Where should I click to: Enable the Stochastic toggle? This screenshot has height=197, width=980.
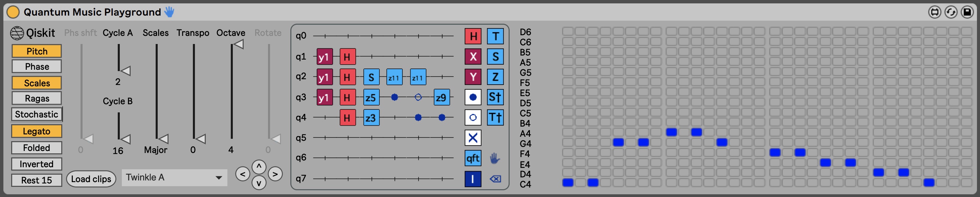point(37,114)
